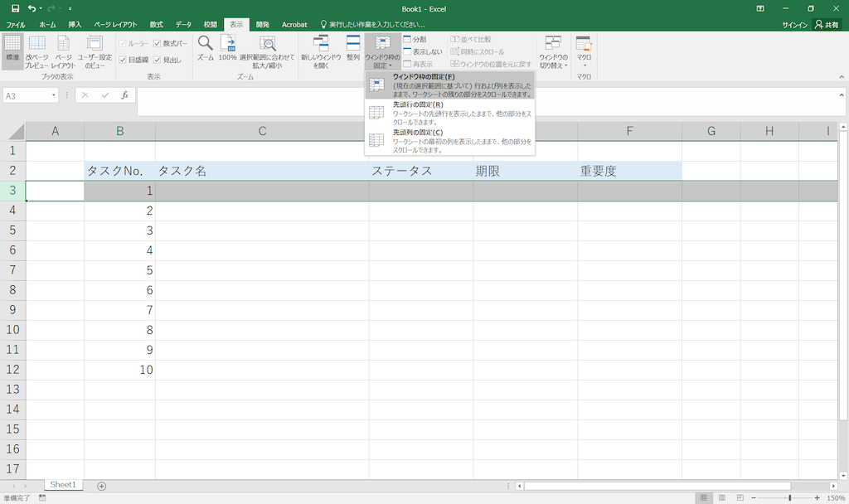Switch to the 数式 ribbon tab

[157, 24]
